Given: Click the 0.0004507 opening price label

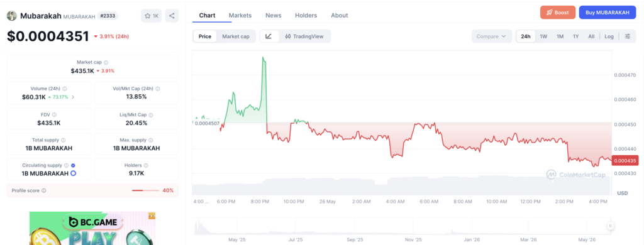Looking at the screenshot, I should 207,123.
